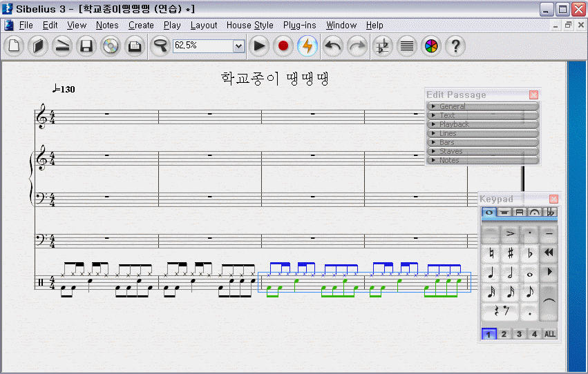Click the CD disc toolbar icon
The width and height of the screenshot is (588, 374).
coord(111,46)
